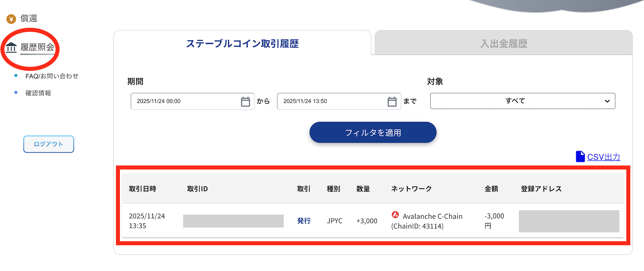Click the 発行 transaction type link
This screenshot has width=644, height=271.
coord(304,221)
